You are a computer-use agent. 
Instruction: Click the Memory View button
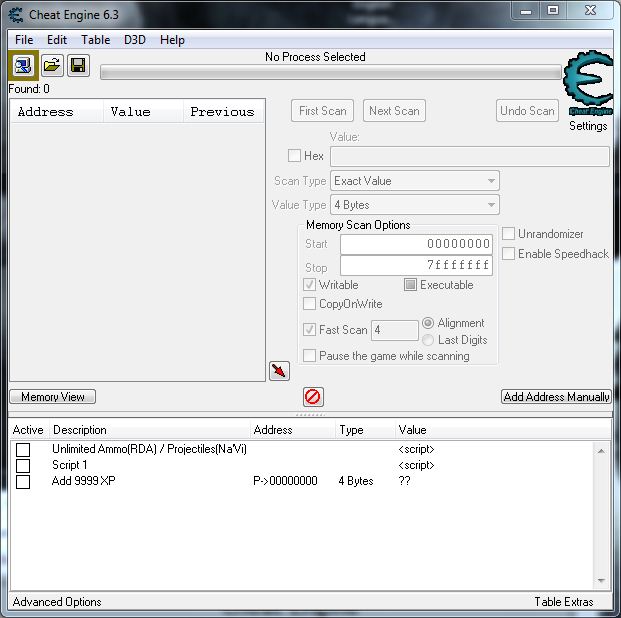pyautogui.click(x=53, y=397)
